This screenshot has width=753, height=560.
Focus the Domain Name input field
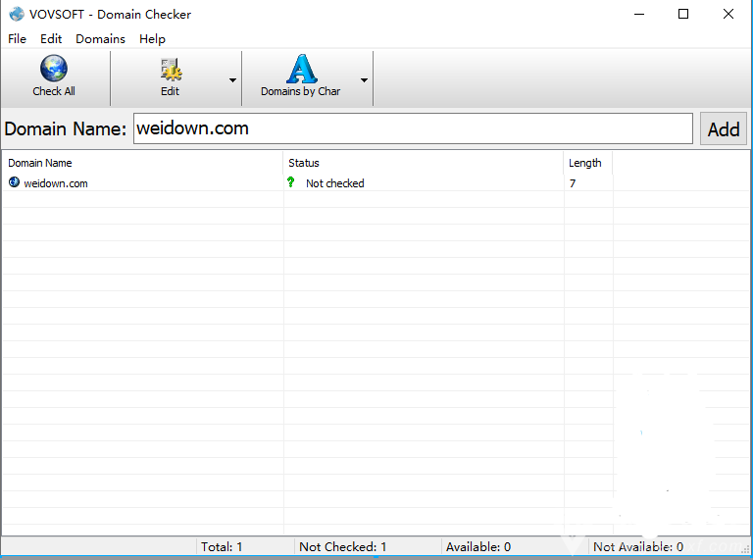click(413, 128)
